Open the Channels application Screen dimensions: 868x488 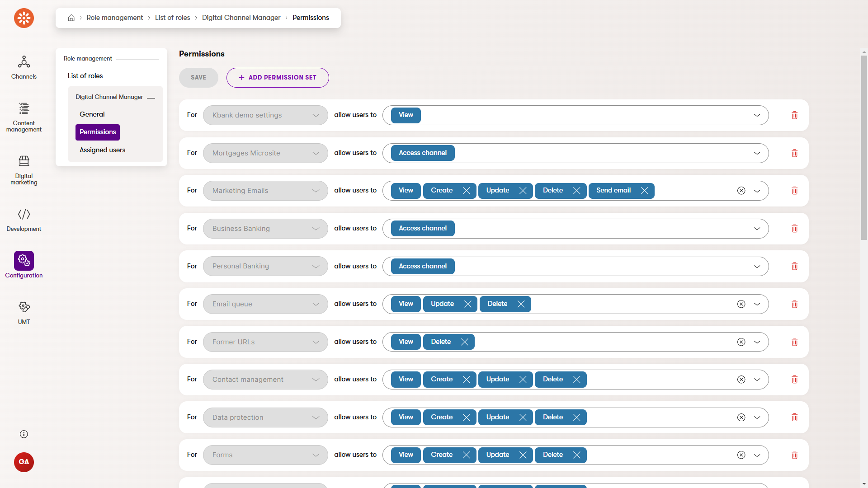click(24, 67)
